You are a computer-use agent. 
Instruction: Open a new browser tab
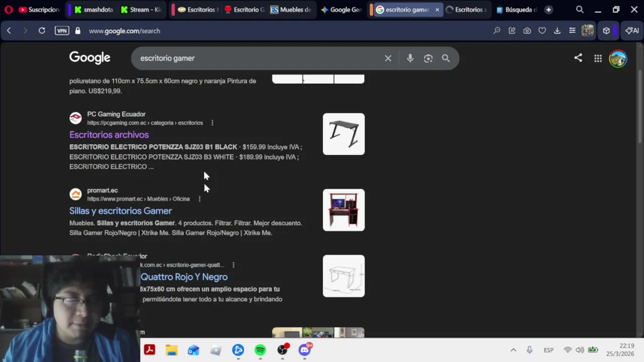(x=548, y=10)
